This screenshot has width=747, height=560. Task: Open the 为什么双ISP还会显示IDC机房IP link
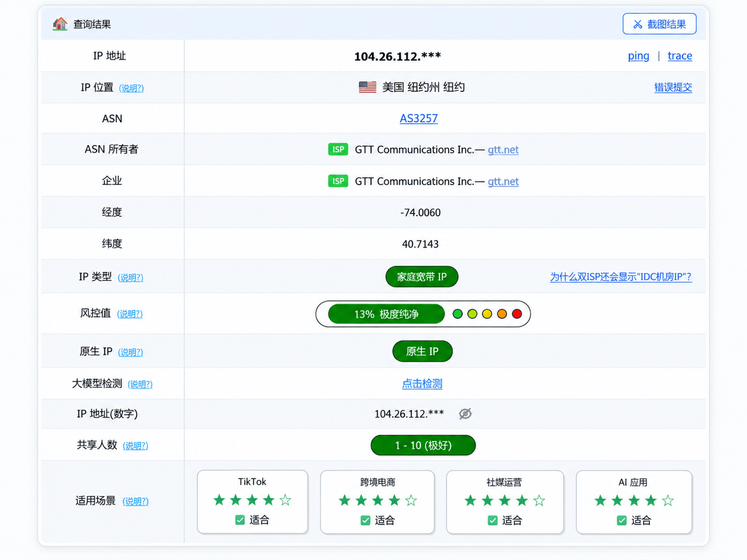(x=621, y=277)
